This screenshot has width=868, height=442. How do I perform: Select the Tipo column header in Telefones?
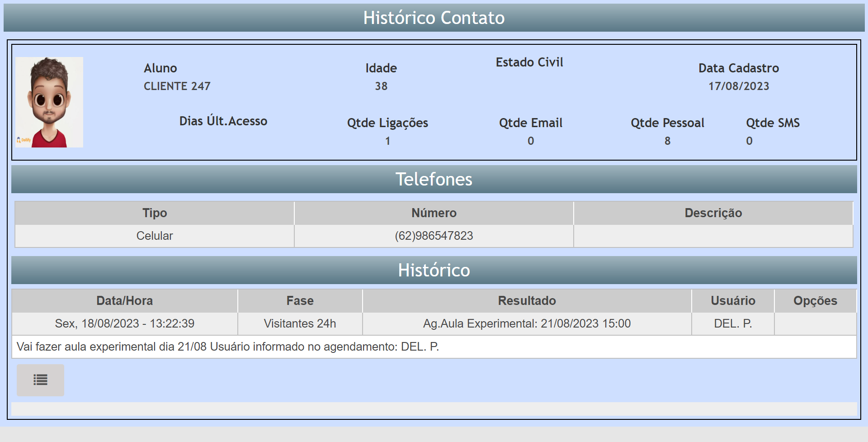tap(155, 213)
